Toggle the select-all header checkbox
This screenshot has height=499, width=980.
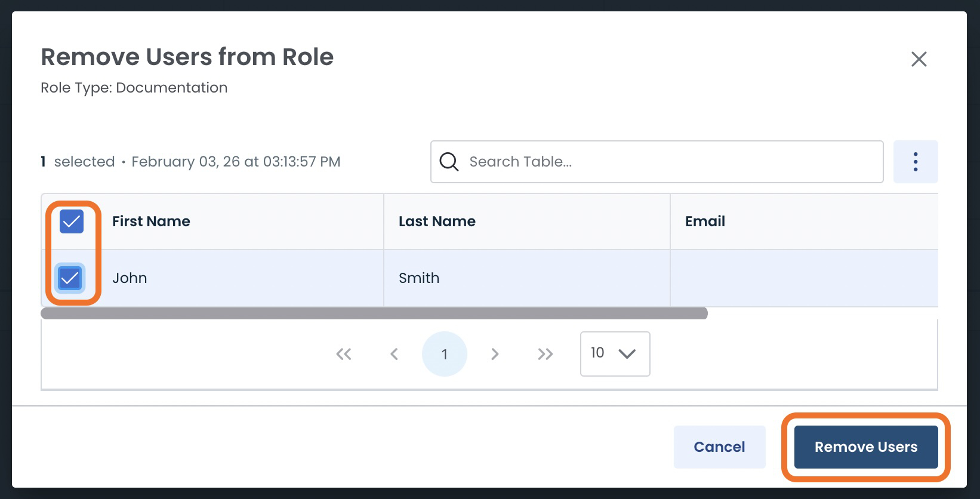click(x=72, y=221)
